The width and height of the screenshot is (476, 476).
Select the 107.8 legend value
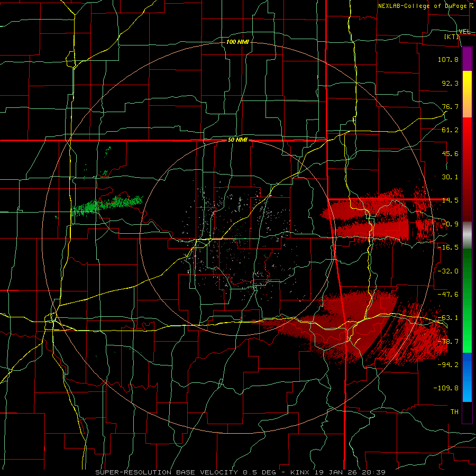448,59
